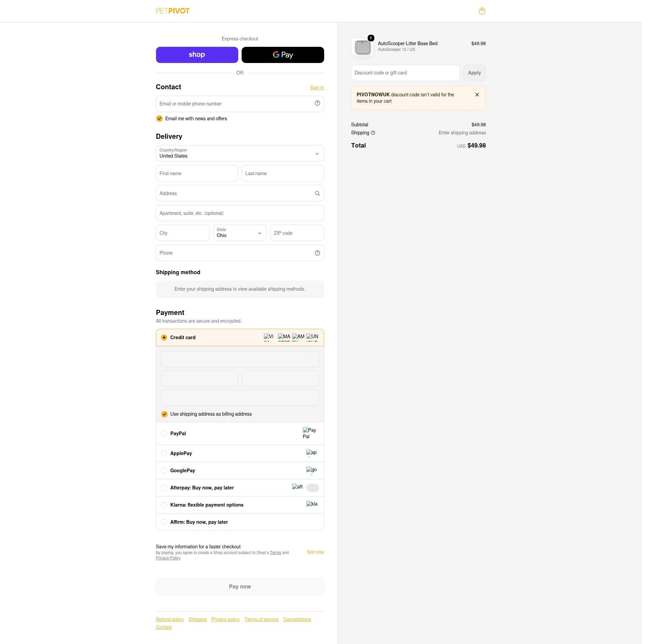Viewport: 647px width, 644px height.
Task: Click the help icon in email field
Action: pos(317,103)
